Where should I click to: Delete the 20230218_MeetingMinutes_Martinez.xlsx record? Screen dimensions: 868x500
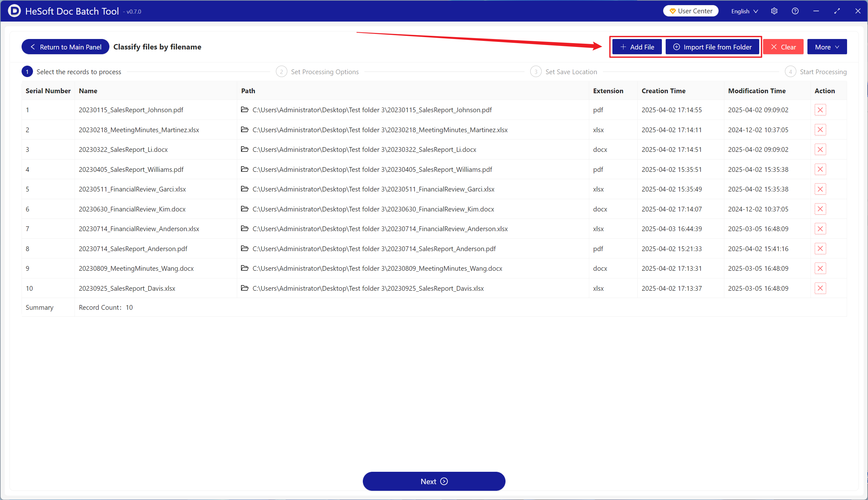pyautogui.click(x=820, y=130)
